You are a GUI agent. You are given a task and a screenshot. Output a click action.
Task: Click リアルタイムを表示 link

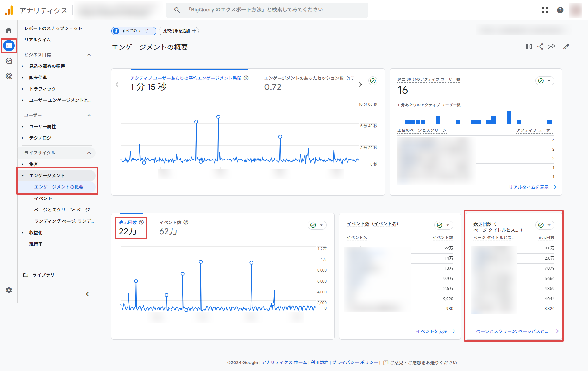tap(532, 187)
